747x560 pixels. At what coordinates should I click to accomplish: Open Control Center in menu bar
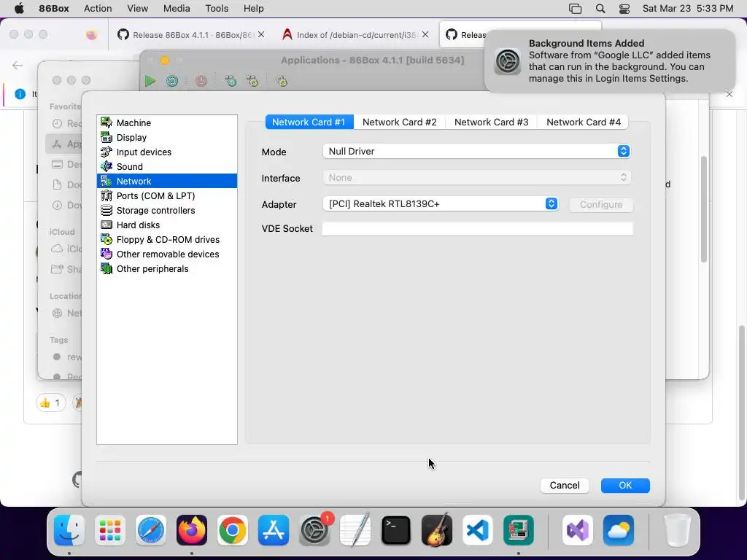click(x=624, y=9)
